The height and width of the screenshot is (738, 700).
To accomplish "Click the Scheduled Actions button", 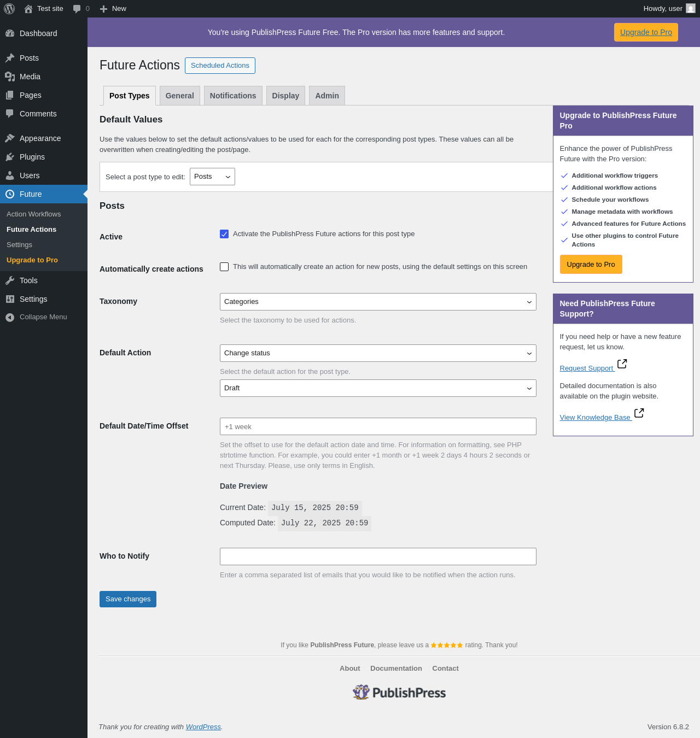I will point(220,66).
